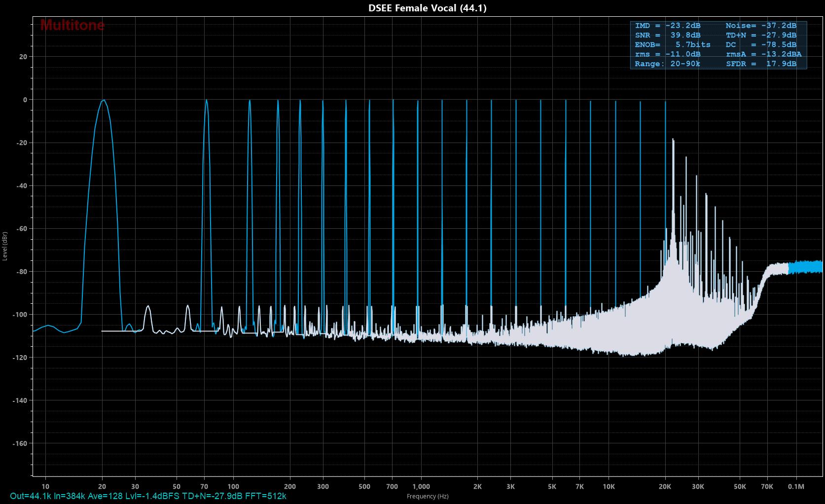This screenshot has height=504, width=825.
Task: Click the '-100' level axis tick label
Action: (20, 315)
